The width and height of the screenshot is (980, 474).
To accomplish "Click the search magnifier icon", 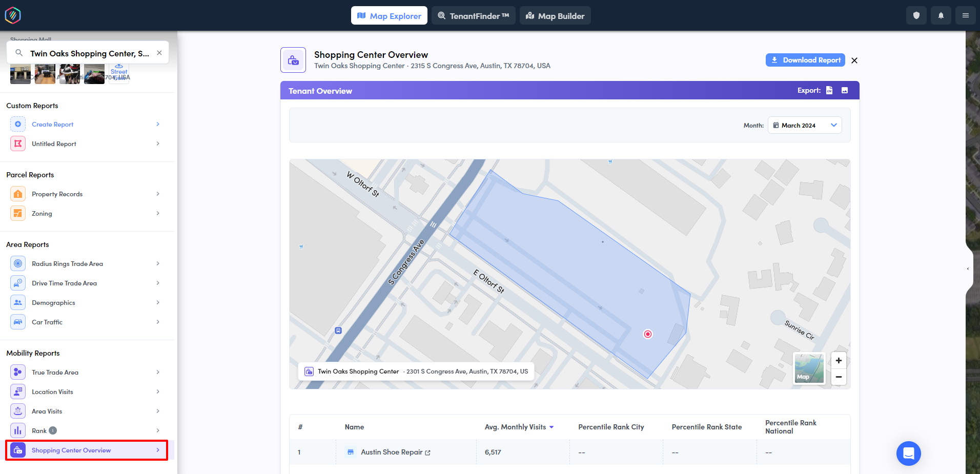I will [19, 53].
